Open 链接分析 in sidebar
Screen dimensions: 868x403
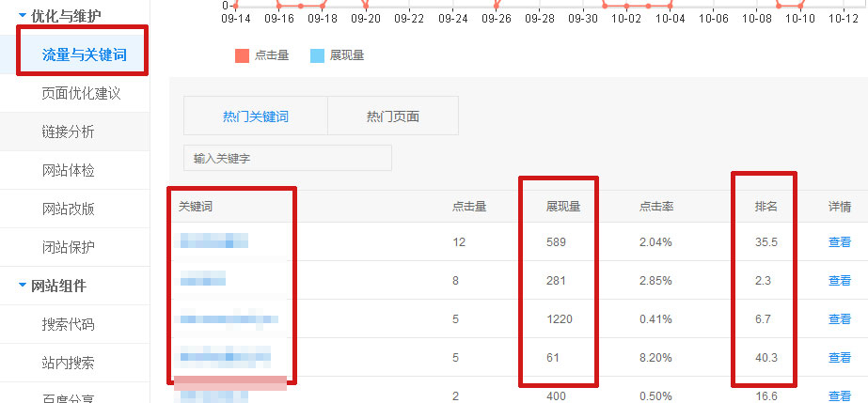click(x=68, y=132)
